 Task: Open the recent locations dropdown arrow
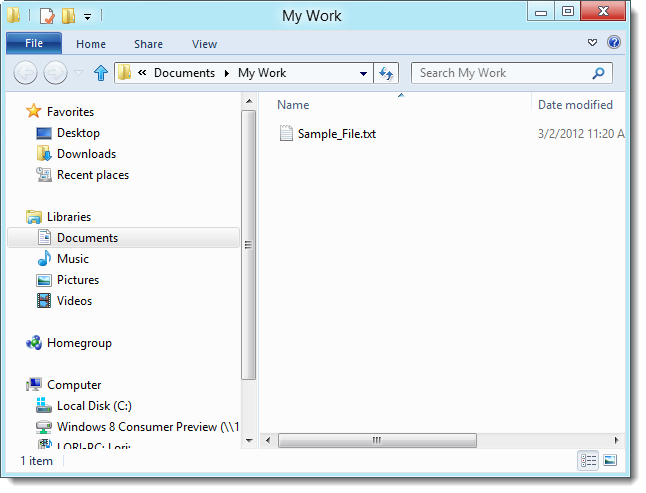pos(78,73)
